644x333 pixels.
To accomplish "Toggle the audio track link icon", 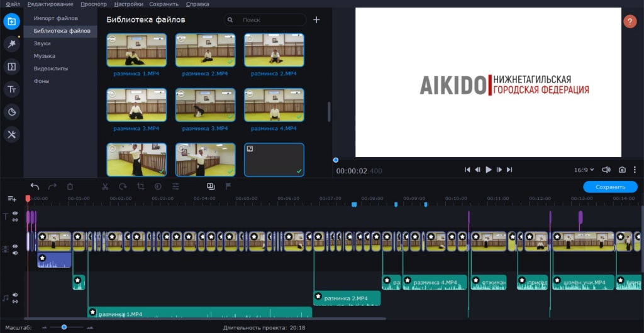I will coord(15,302).
